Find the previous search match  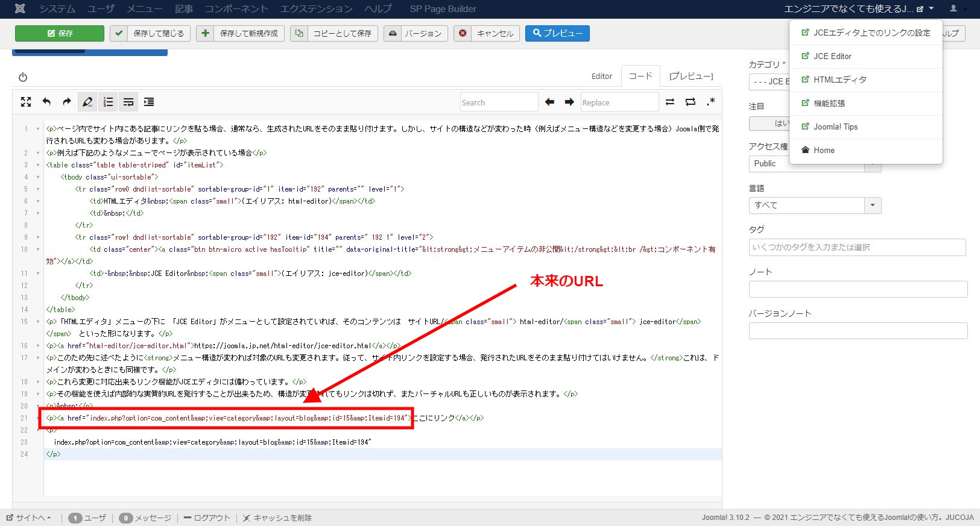click(549, 102)
